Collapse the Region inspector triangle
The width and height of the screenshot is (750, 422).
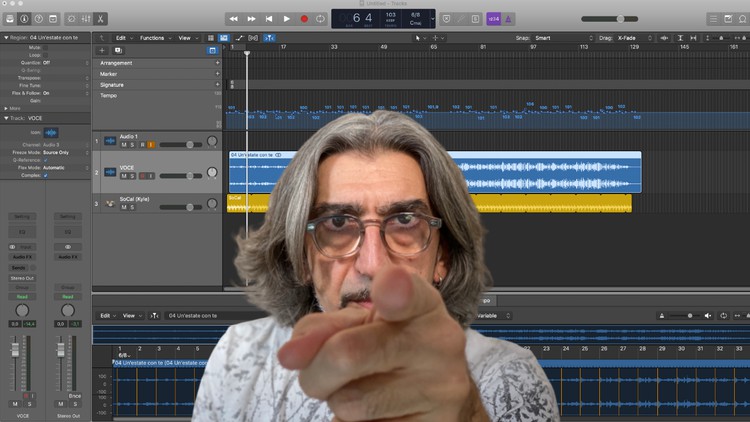pos(6,37)
